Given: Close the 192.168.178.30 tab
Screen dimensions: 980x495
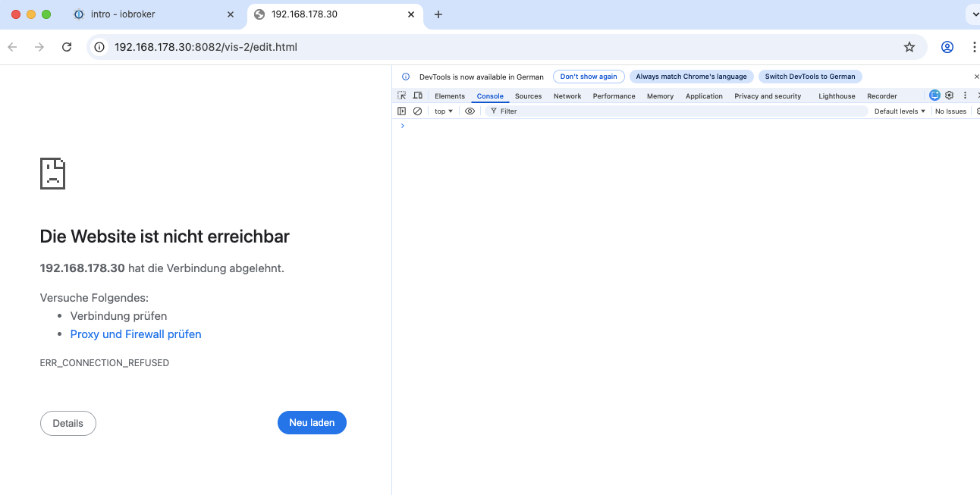Looking at the screenshot, I should tap(412, 14).
